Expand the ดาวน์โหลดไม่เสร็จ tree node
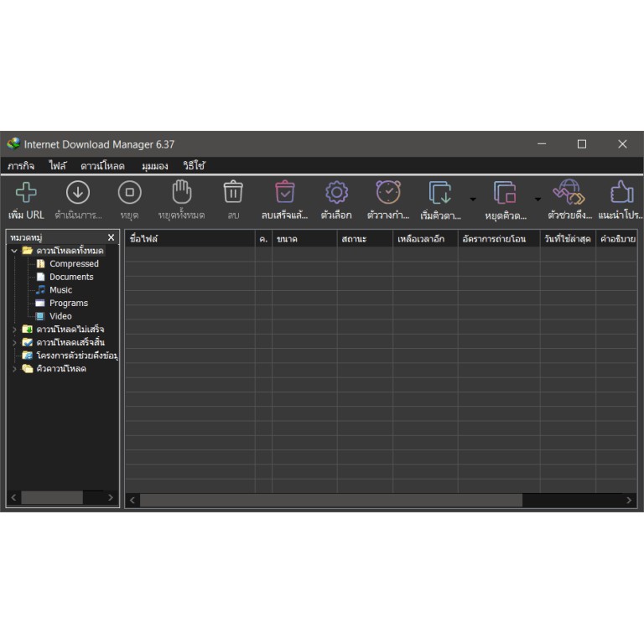Image resolution: width=644 pixels, height=644 pixels. coord(14,330)
